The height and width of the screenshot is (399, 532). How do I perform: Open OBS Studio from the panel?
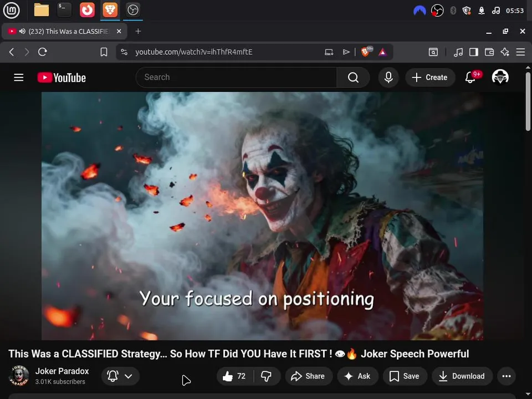[x=132, y=10]
